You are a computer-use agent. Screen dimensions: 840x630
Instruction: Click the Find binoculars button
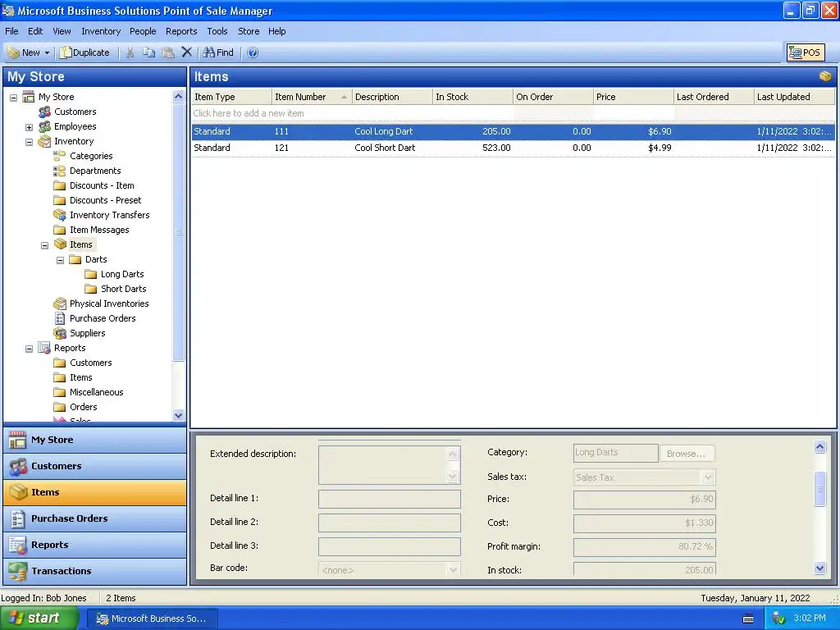[x=218, y=52]
